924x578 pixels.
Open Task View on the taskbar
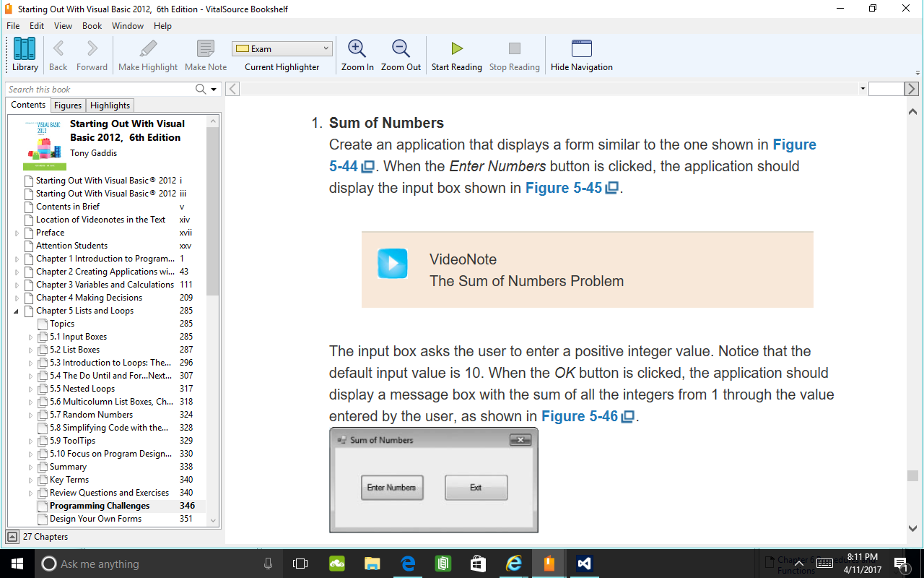point(300,564)
